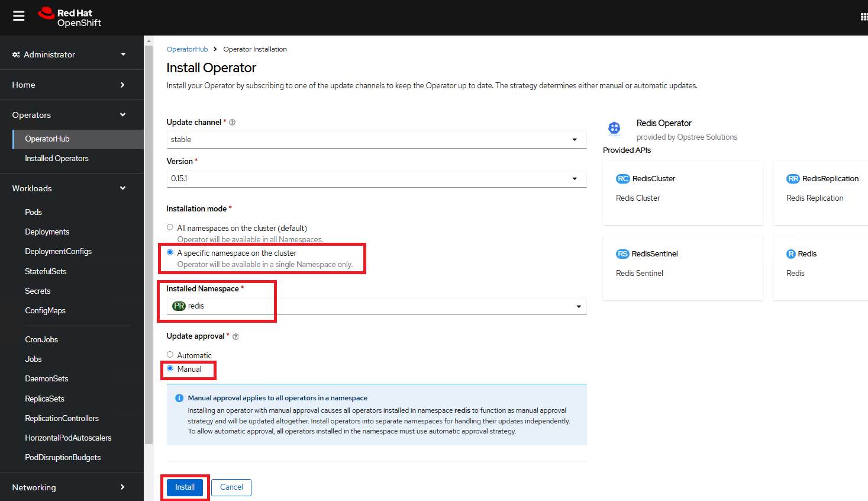Expand the Home navigation section
Viewport: 868px width, 501px height.
72,85
